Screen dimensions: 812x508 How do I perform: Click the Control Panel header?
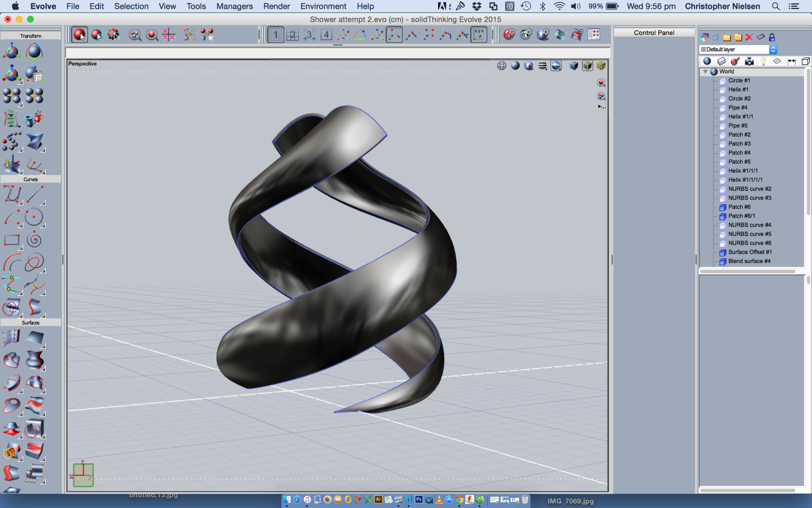[x=654, y=33]
